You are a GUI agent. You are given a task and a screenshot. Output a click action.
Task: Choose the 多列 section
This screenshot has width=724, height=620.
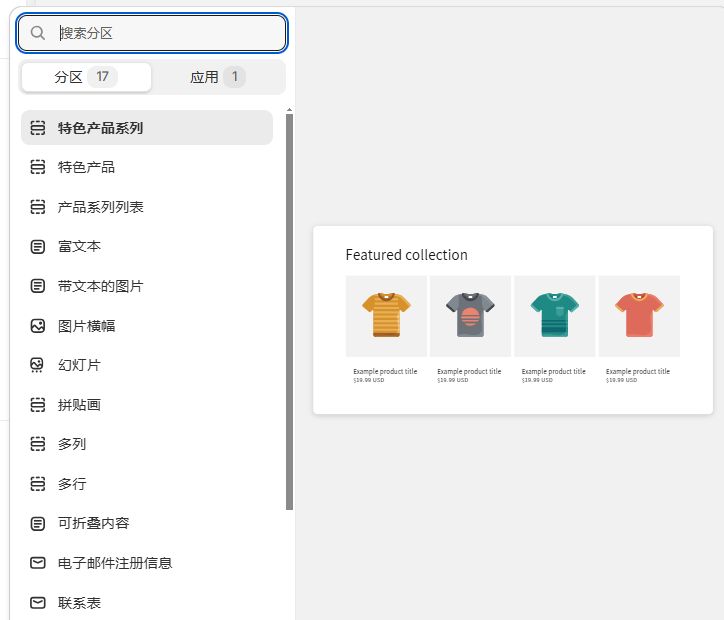pos(147,444)
